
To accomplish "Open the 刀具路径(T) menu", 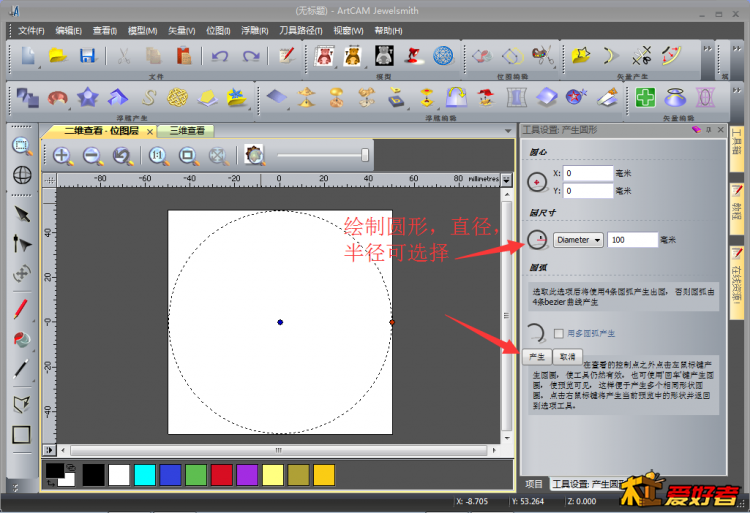I will 301,31.
